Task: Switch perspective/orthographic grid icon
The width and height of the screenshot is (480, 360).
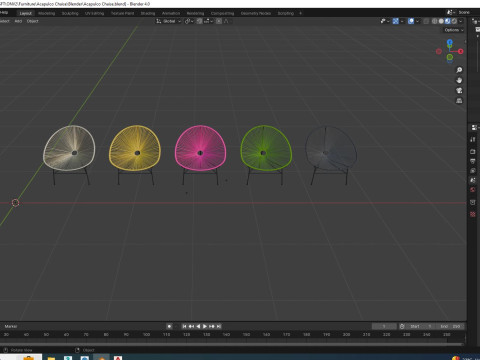Action: point(459,101)
